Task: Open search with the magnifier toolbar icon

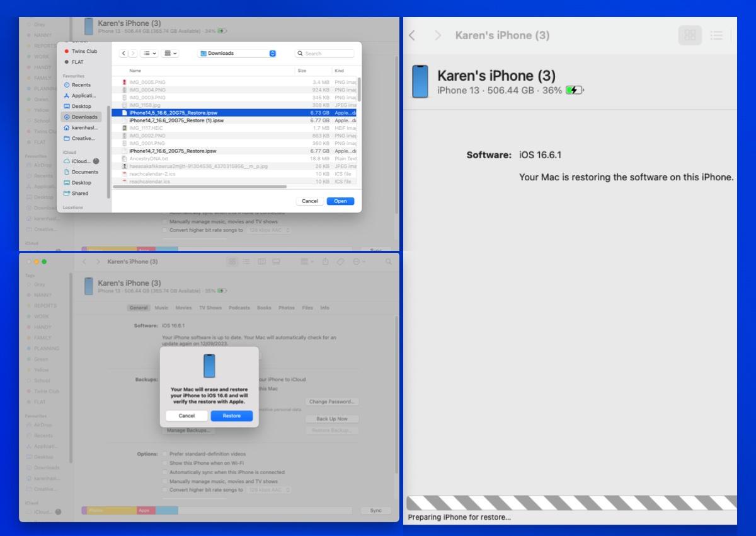Action: [389, 262]
